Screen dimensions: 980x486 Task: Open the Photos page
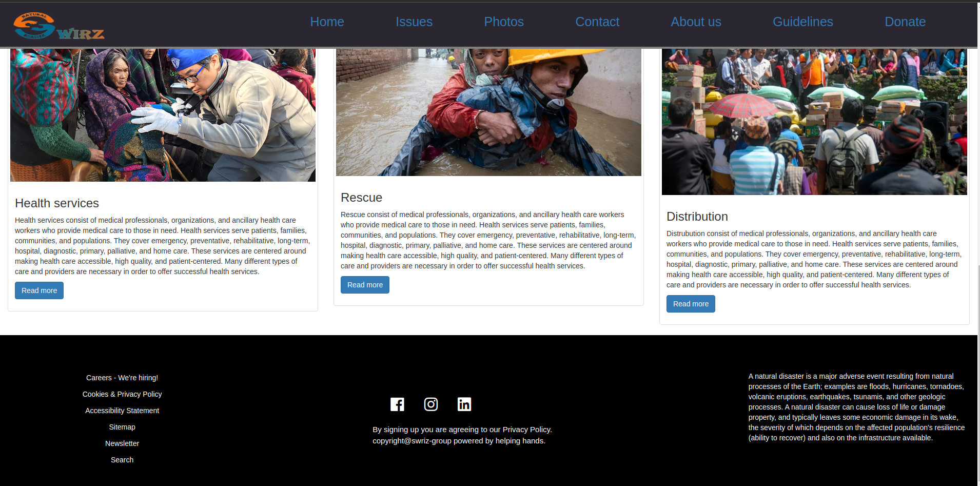504,22
